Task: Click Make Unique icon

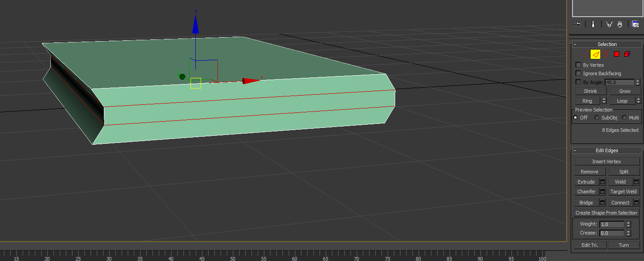Action: pos(609,24)
